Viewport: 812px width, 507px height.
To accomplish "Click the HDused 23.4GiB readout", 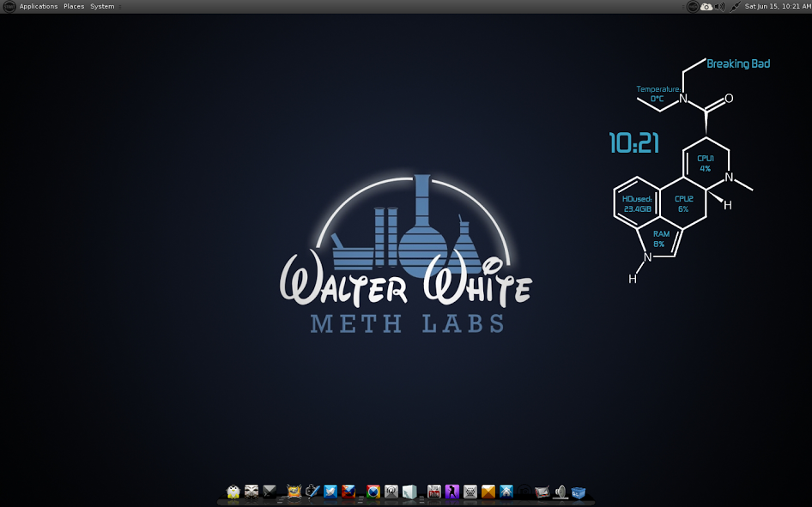I will tap(637, 204).
